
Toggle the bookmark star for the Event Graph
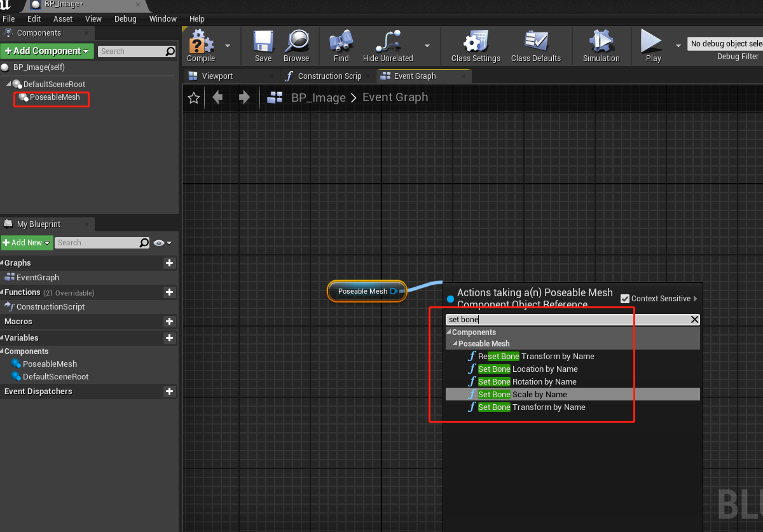(194, 97)
